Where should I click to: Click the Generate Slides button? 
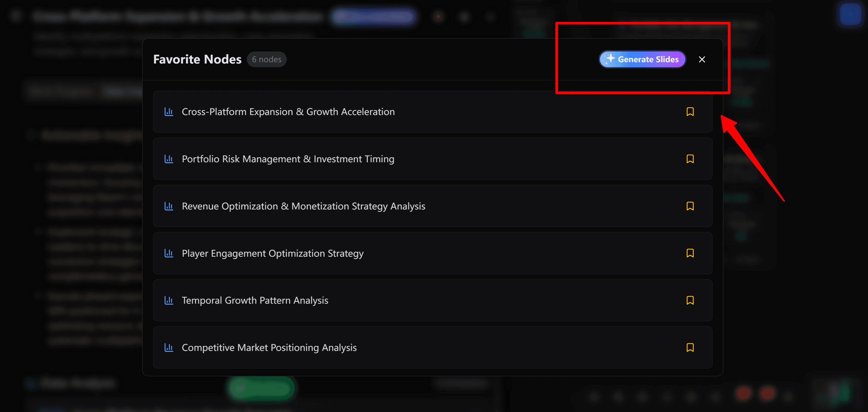tap(642, 59)
